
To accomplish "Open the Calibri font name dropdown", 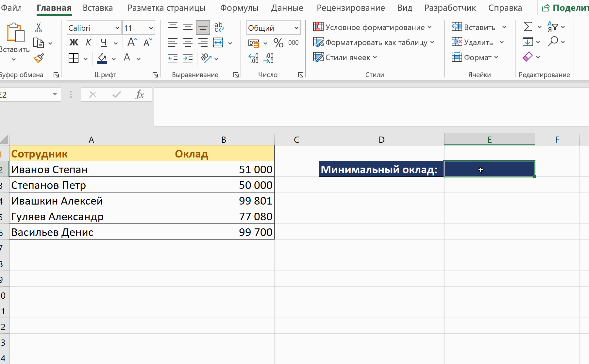I will pyautogui.click(x=117, y=28).
